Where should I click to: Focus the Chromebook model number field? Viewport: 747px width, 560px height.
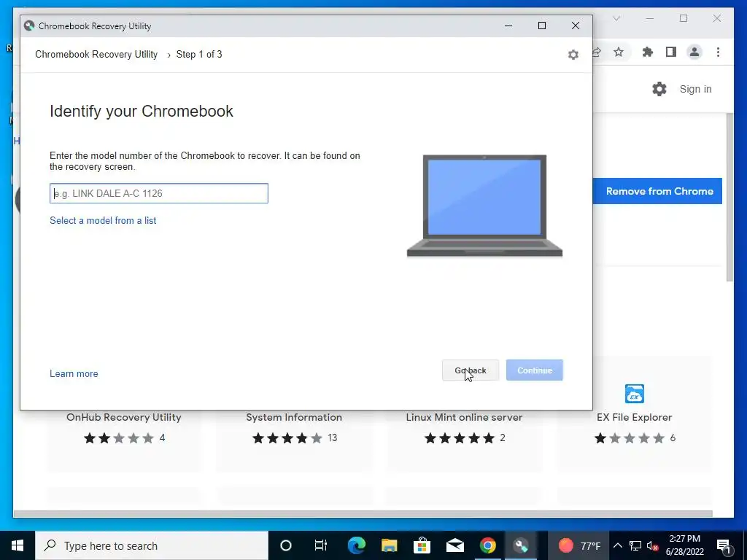[158, 193]
